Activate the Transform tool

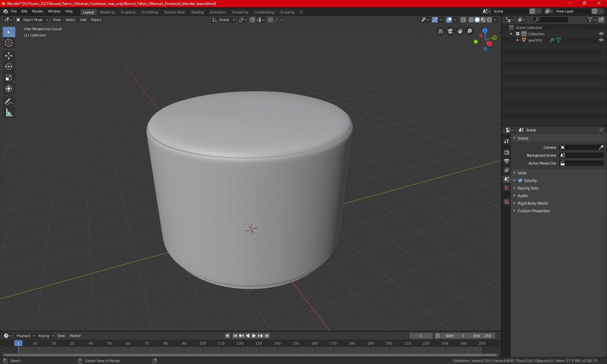(x=9, y=89)
